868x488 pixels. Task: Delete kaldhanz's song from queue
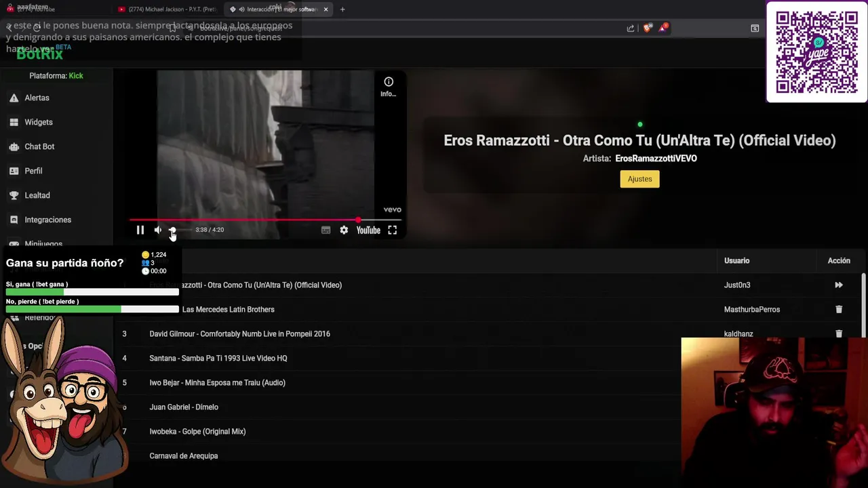(839, 333)
